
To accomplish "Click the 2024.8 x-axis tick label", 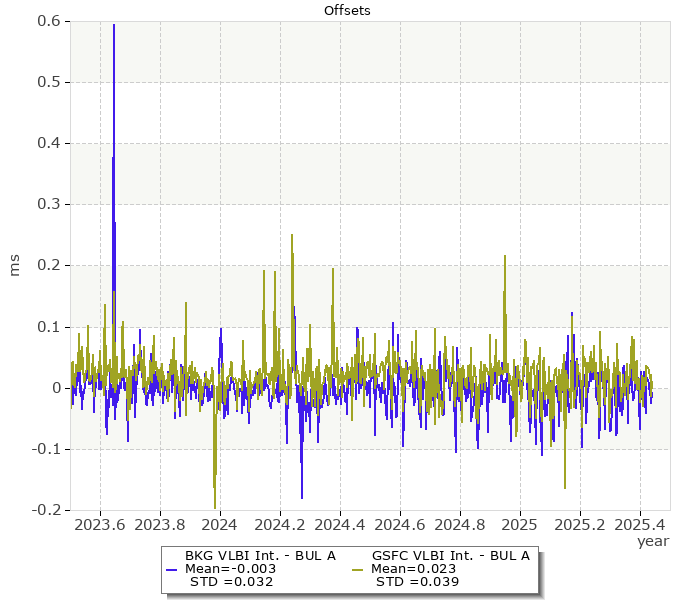I will click(460, 525).
